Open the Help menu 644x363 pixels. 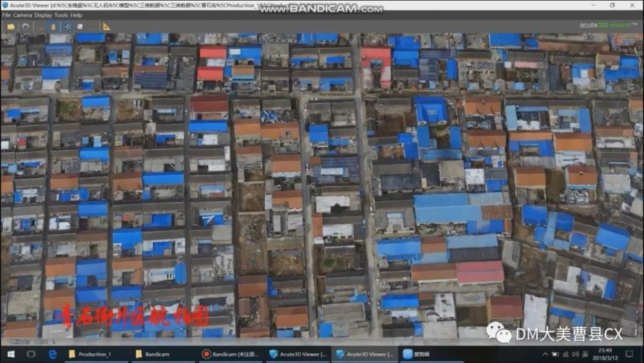point(77,15)
